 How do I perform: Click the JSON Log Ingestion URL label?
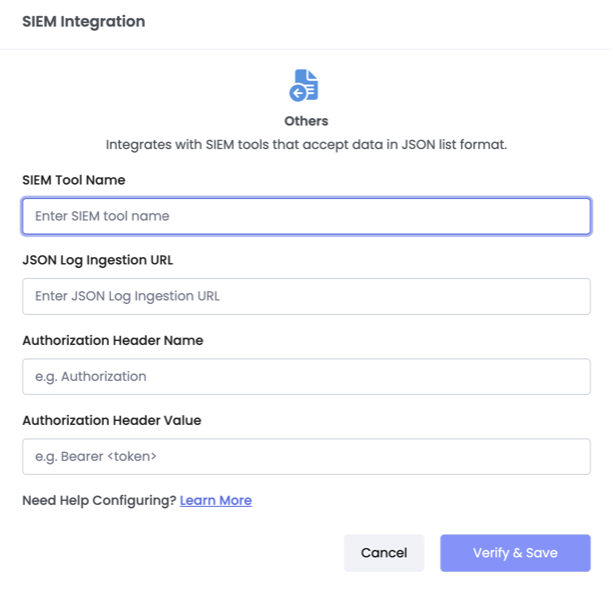(x=97, y=260)
